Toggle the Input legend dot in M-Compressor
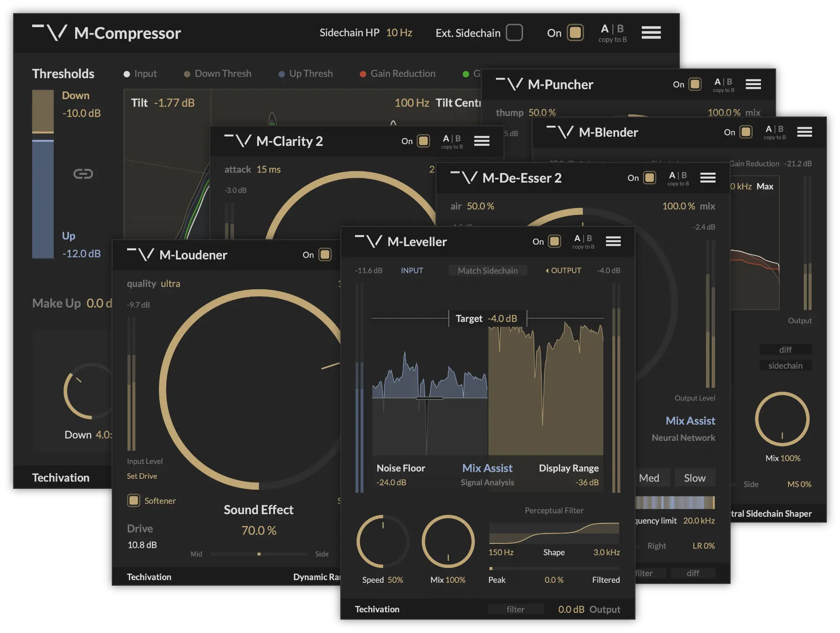The image size is (840, 633). 127,74
